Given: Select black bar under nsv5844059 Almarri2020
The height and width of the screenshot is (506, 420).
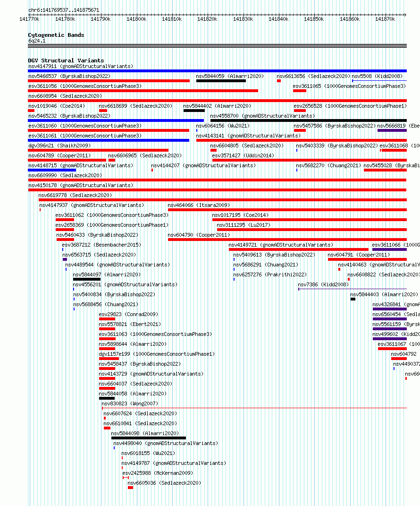Looking at the screenshot, I should (221, 81).
